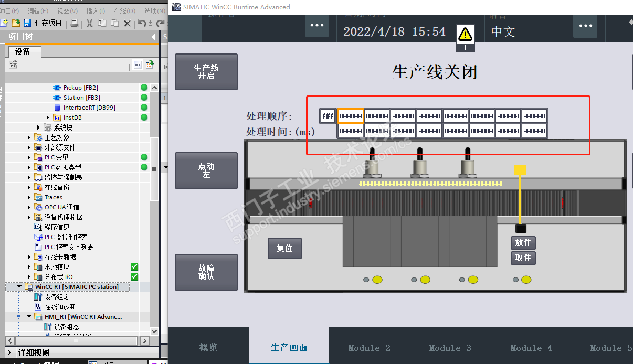Click the Delete X icon in toolbar
Viewport: 633px width, 364px height.
pos(127,23)
